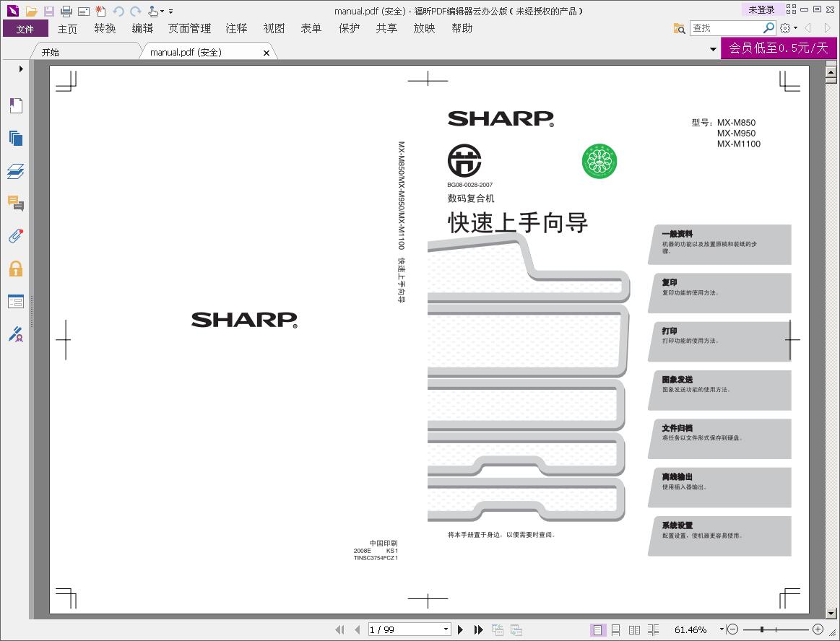The image size is (840, 641).
Task: Switch to the 转换 ribbon tab
Action: tap(105, 28)
